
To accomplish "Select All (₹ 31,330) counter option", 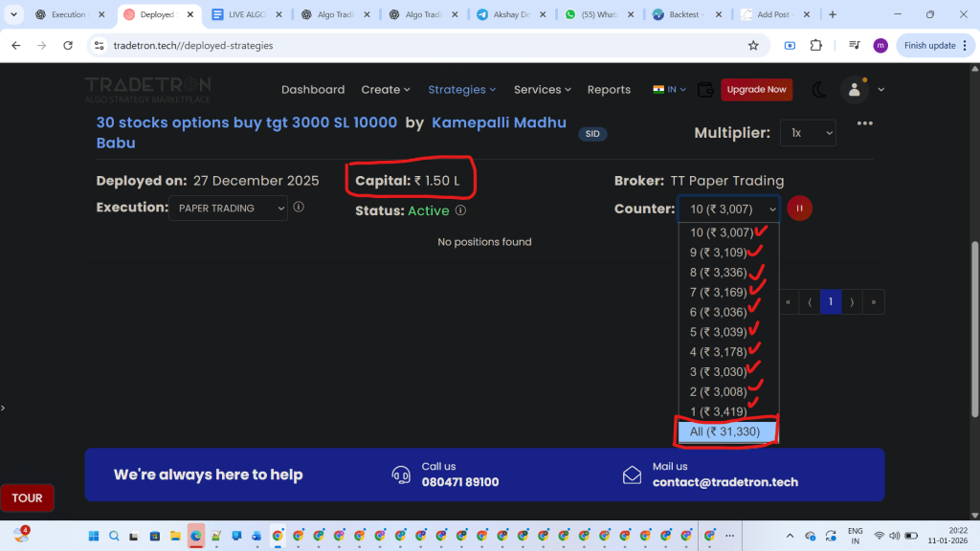I will click(x=724, y=432).
